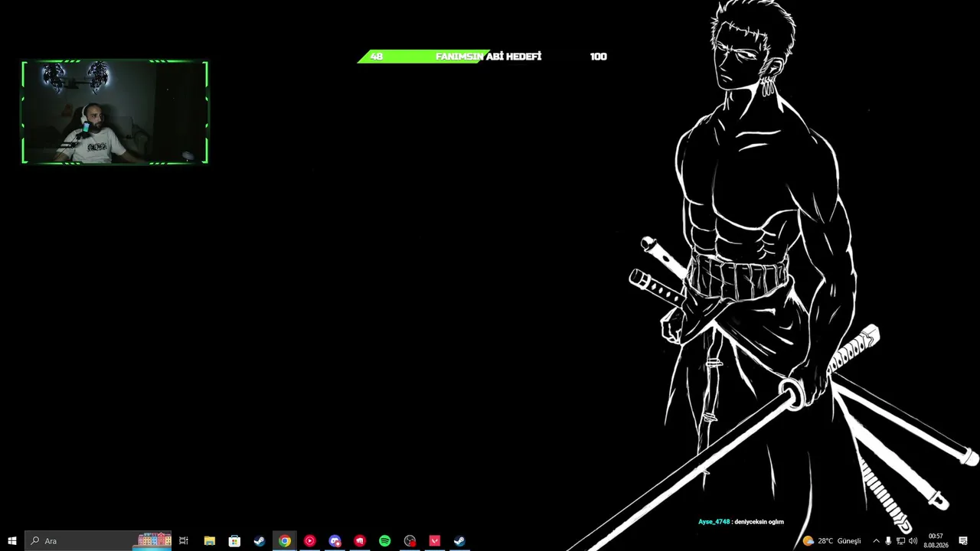Launch File Explorer from the taskbar
The width and height of the screenshot is (980, 551).
click(209, 541)
